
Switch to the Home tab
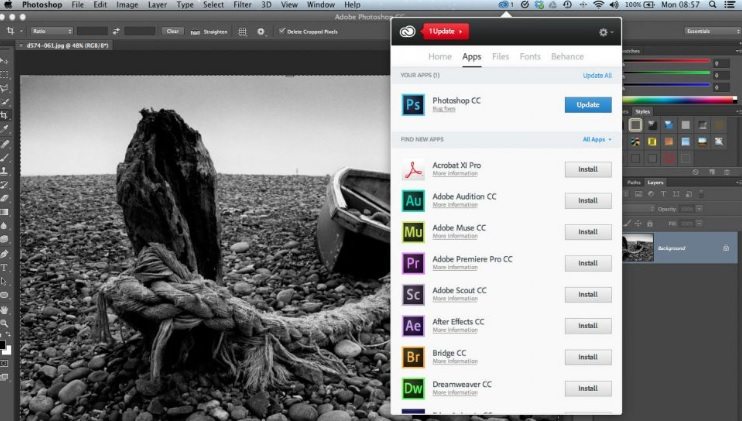[x=440, y=56]
